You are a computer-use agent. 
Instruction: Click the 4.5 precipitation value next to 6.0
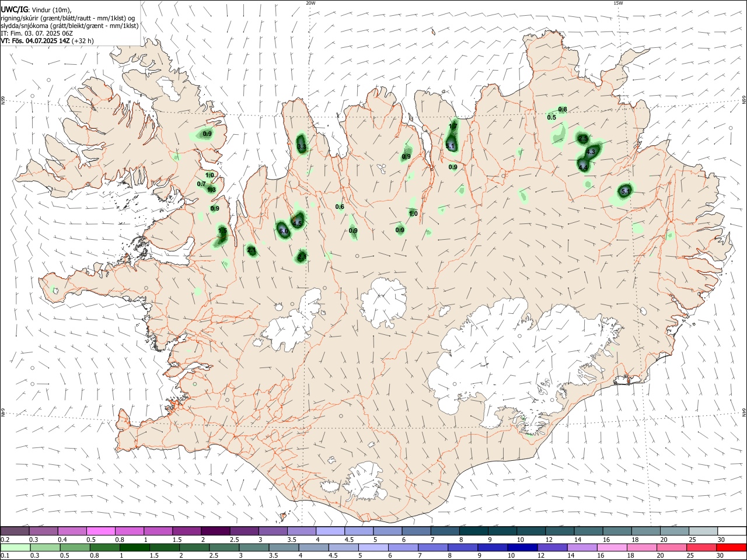pyautogui.click(x=297, y=223)
